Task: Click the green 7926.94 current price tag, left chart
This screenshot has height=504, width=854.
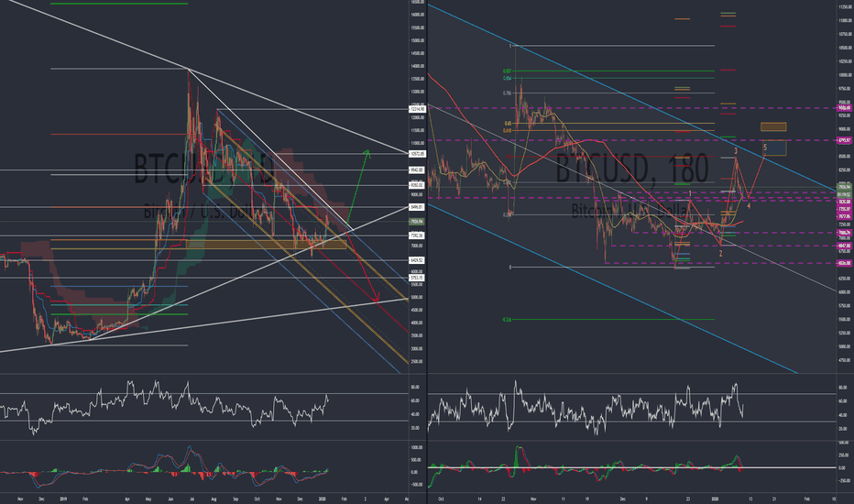Action: pyautogui.click(x=417, y=221)
